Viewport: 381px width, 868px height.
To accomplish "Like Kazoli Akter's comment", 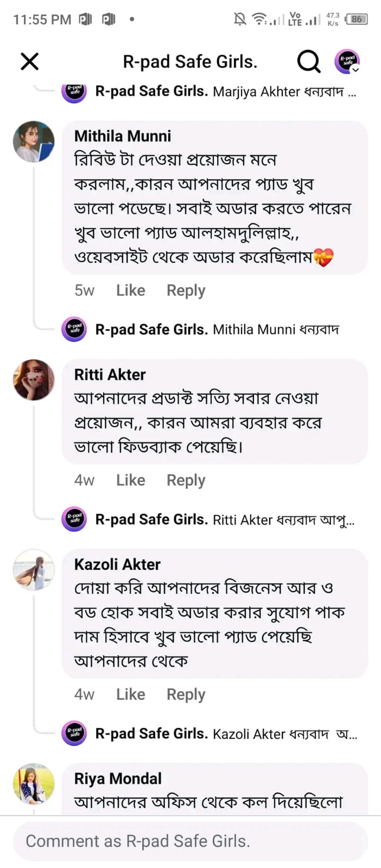I will click(x=130, y=694).
